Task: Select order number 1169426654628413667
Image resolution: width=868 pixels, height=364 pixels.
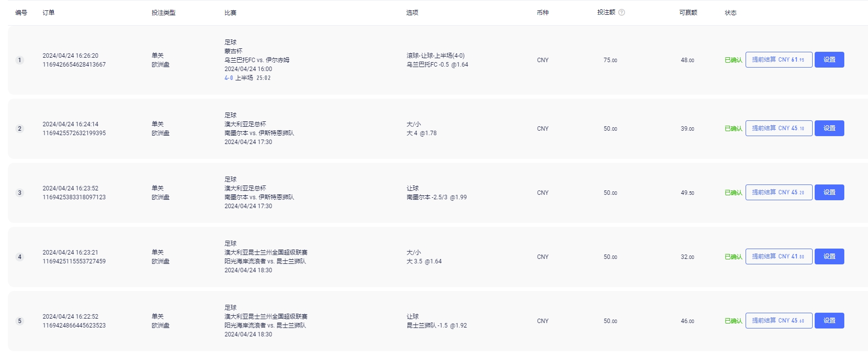Action: [x=74, y=65]
